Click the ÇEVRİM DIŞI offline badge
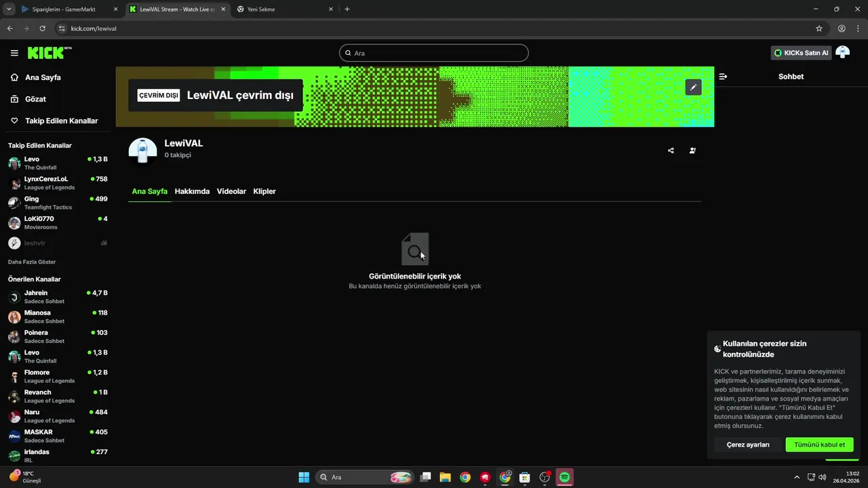The height and width of the screenshot is (488, 868). click(158, 96)
